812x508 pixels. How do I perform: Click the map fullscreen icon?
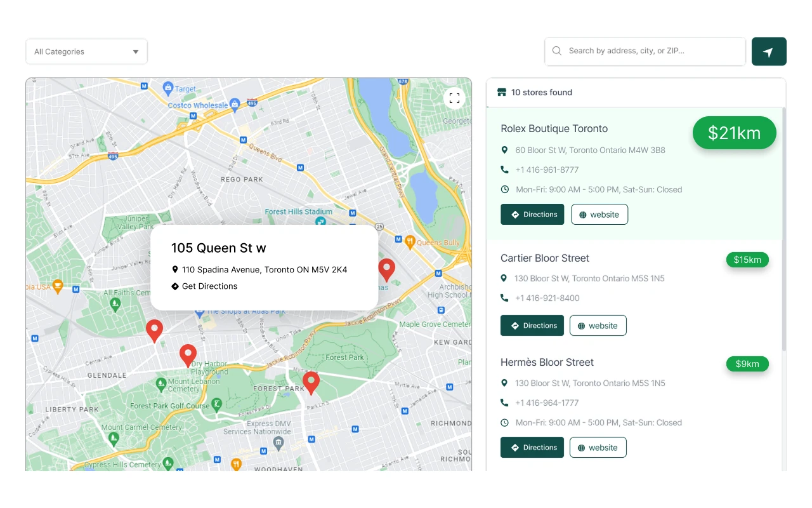454,98
